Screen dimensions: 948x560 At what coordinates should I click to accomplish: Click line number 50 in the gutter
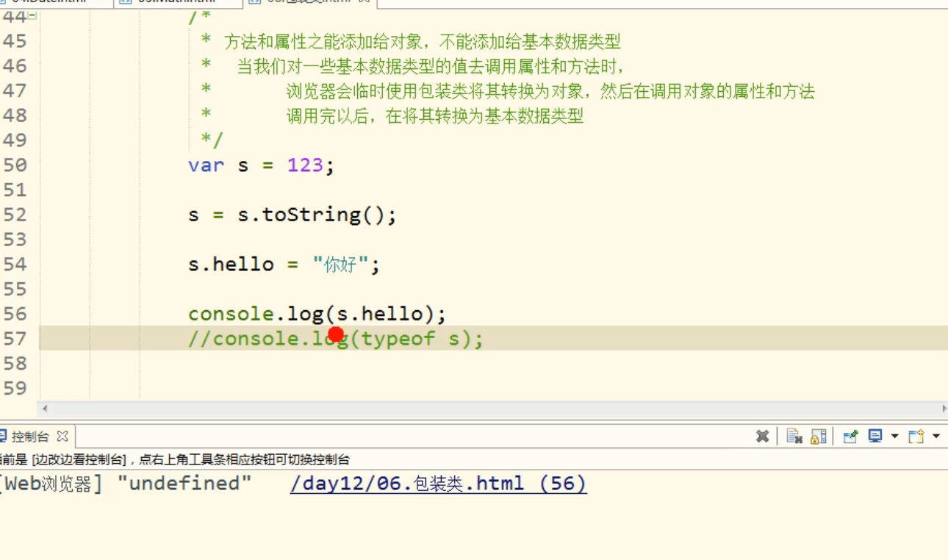pos(15,165)
